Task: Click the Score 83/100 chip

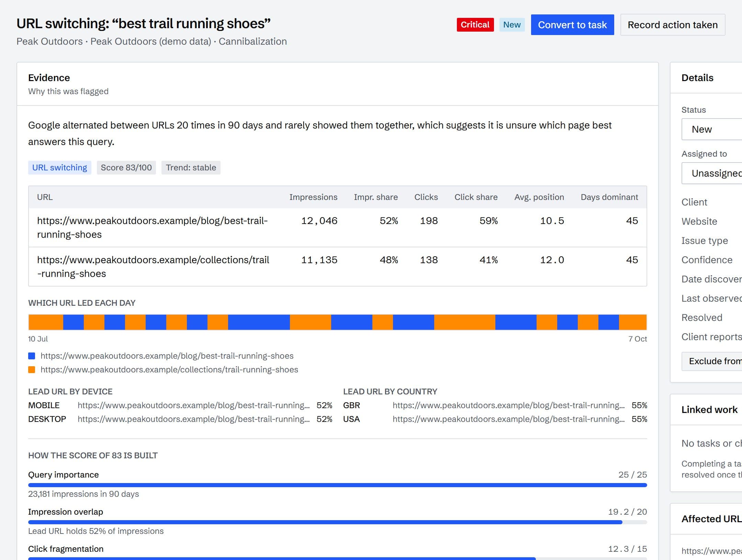Action: tap(126, 168)
